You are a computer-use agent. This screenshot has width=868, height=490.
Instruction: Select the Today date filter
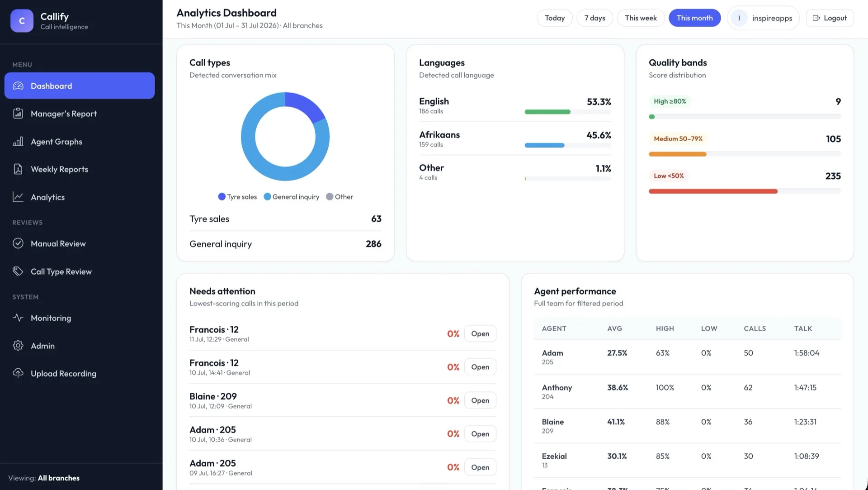pos(555,18)
